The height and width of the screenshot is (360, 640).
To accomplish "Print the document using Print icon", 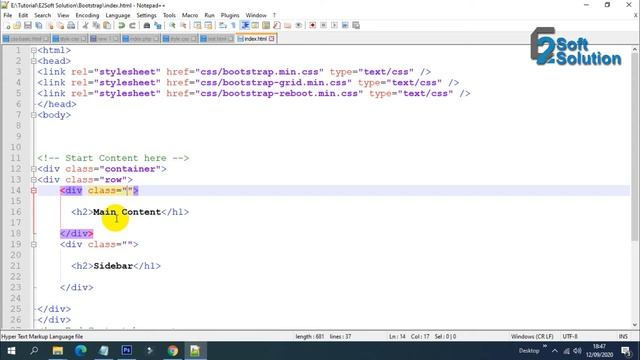I will (71, 25).
